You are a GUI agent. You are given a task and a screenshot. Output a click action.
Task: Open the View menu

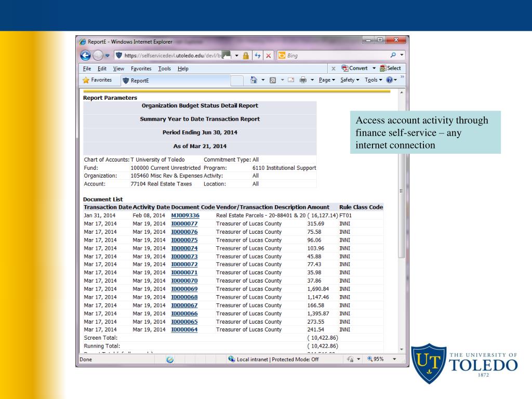pyautogui.click(x=118, y=69)
